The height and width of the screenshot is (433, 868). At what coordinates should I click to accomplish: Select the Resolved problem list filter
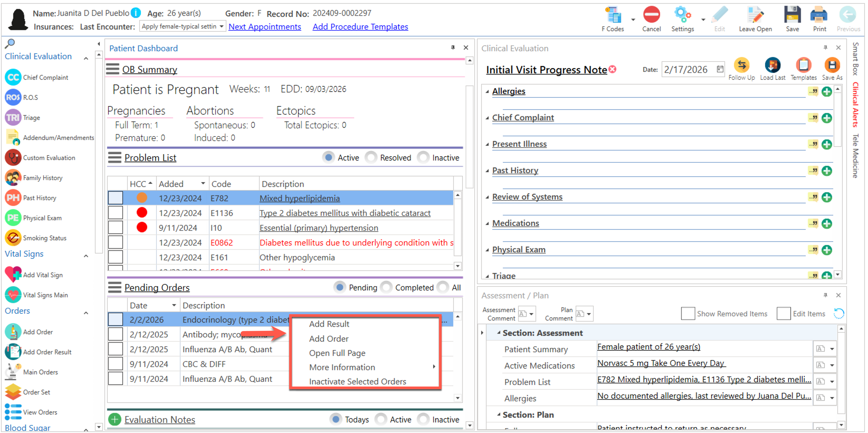point(371,157)
